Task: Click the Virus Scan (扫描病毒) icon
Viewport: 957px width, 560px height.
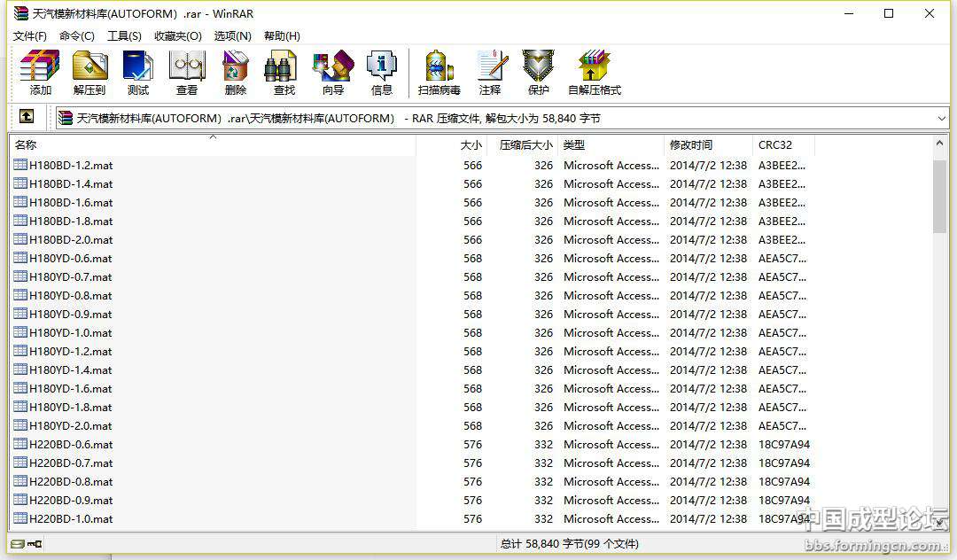Action: point(439,73)
